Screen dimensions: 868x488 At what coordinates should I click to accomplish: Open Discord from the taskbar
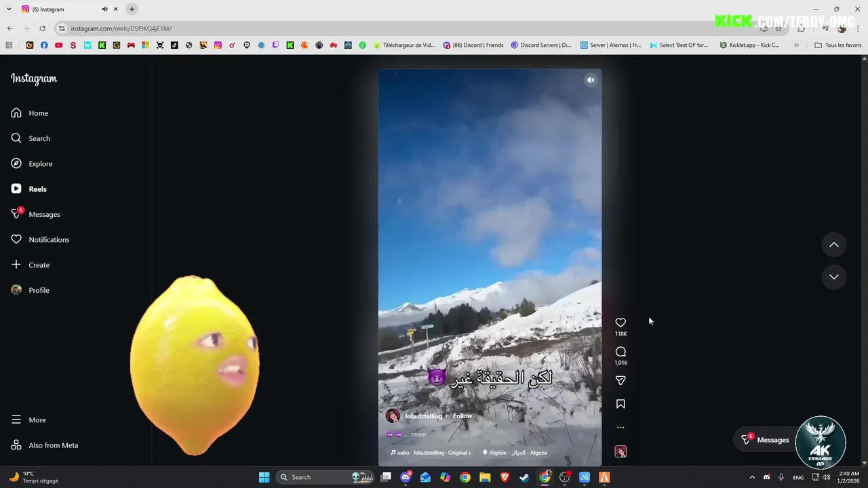tap(406, 477)
